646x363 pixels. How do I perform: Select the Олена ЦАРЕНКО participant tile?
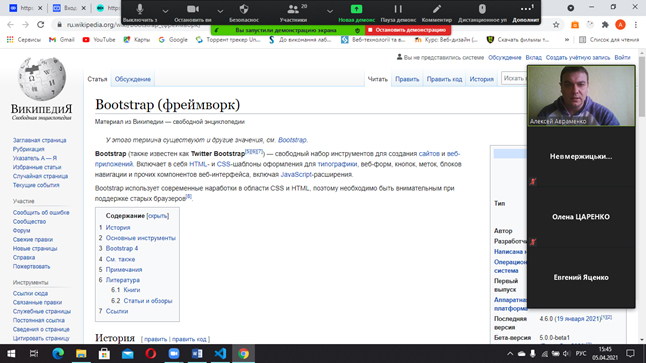point(581,217)
